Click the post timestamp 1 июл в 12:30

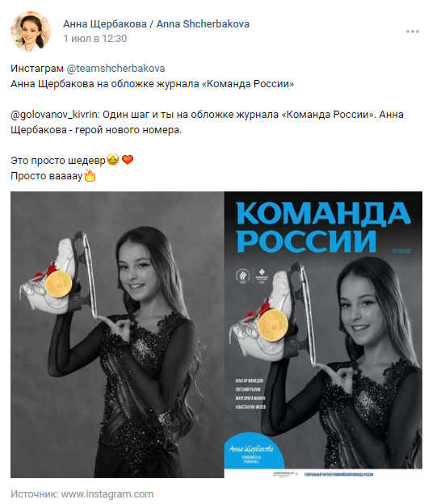94,39
